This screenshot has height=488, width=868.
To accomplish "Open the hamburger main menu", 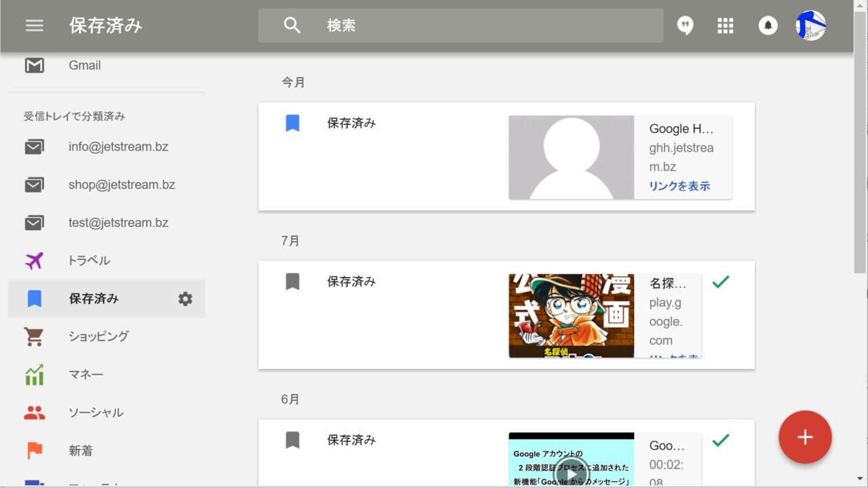I will 34,26.
